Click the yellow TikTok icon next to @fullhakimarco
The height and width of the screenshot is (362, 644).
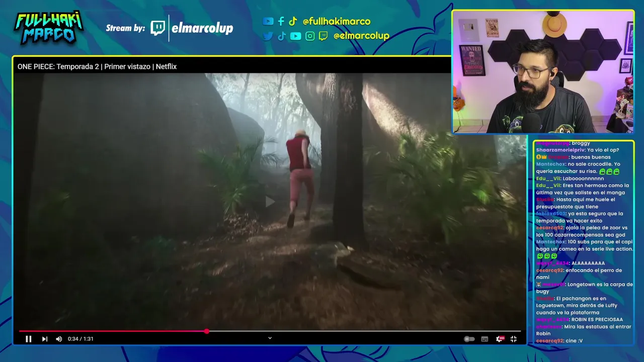click(x=293, y=21)
